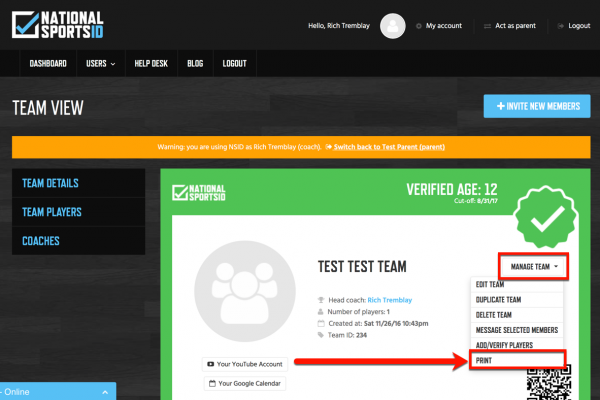
Task: Open Team Players sidebar tab
Action: [x=78, y=212]
